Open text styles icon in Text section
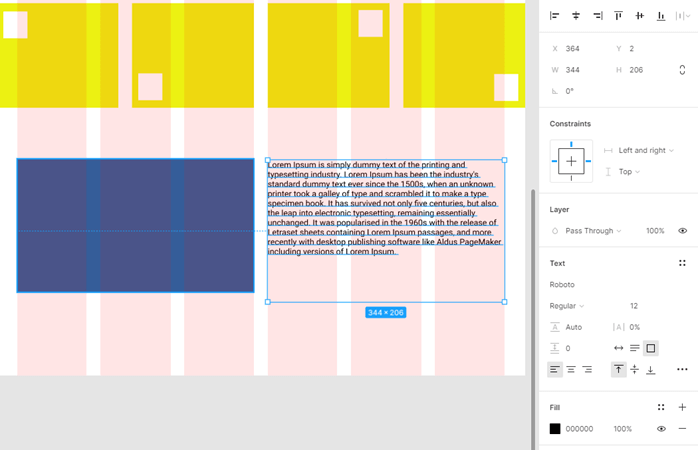Viewport: 698px width, 450px height. click(x=682, y=263)
